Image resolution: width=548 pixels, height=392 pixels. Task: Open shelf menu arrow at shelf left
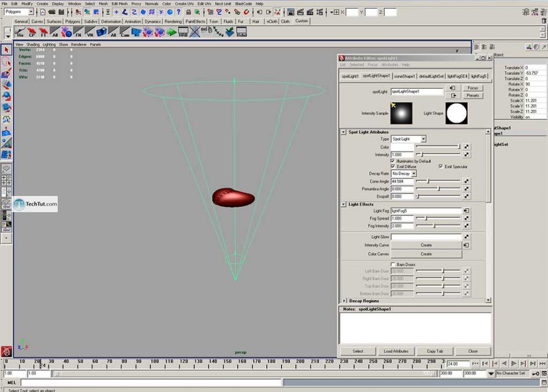pyautogui.click(x=7, y=36)
